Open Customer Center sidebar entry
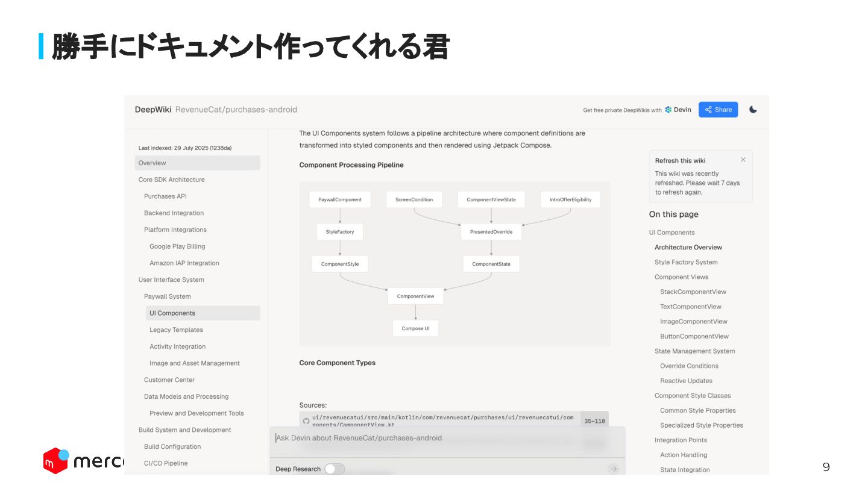The width and height of the screenshot is (868, 488). [169, 380]
